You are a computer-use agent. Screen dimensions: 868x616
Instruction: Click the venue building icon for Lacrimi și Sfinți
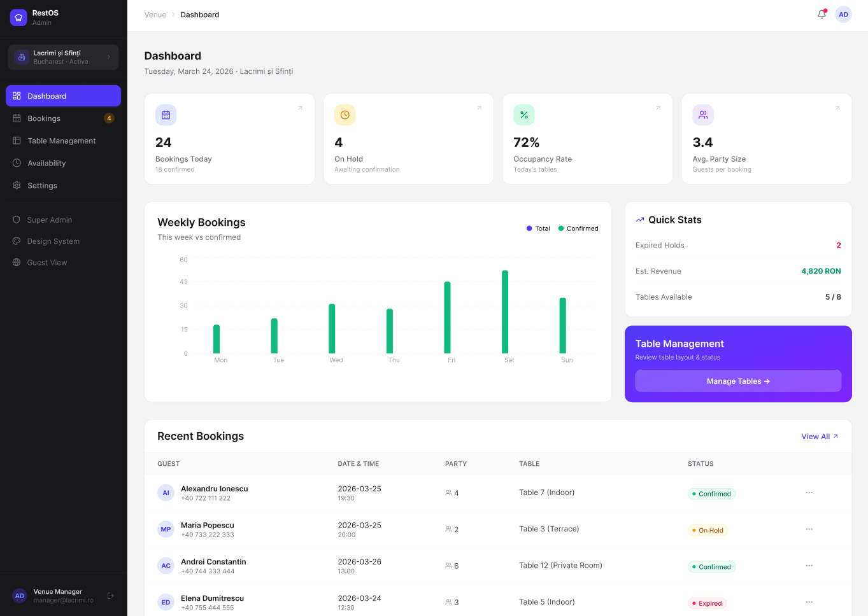click(22, 57)
